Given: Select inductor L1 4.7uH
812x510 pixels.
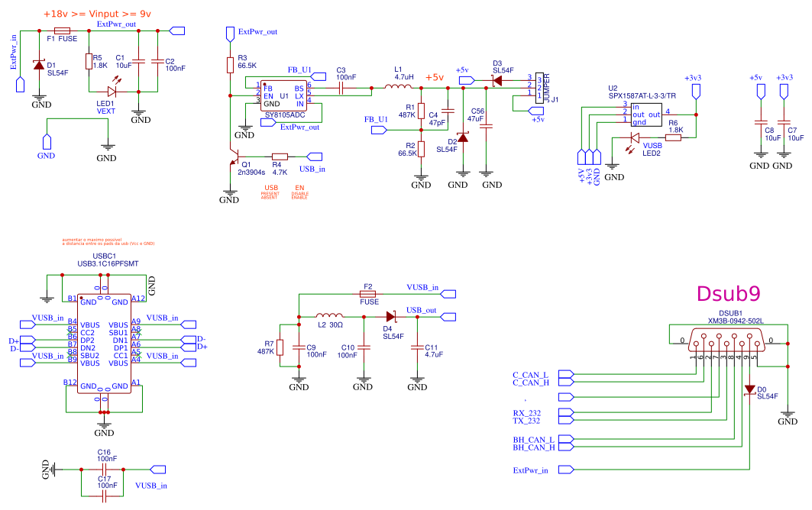Looking at the screenshot, I should point(399,86).
